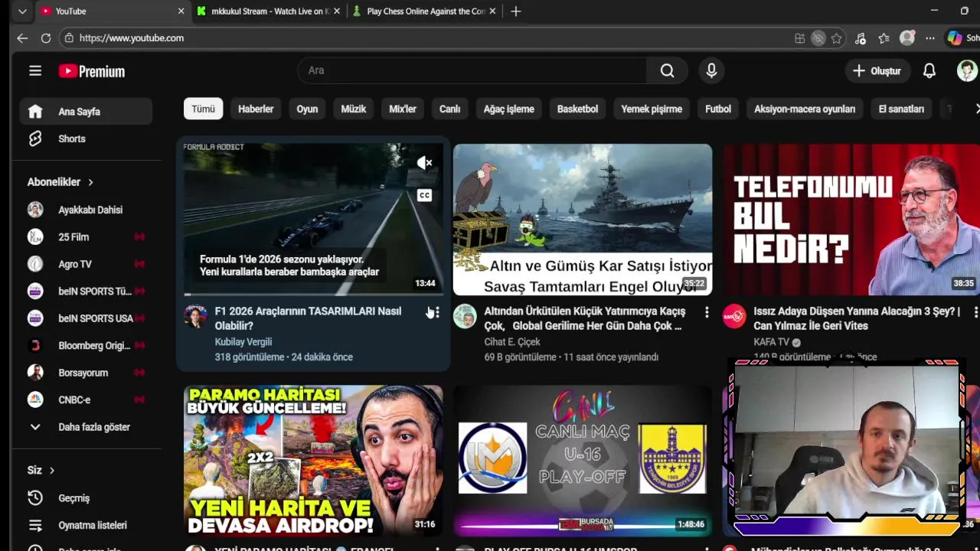Open Cihat E. Çiçek channel avatar
Image resolution: width=980 pixels, height=551 pixels.
(x=465, y=316)
